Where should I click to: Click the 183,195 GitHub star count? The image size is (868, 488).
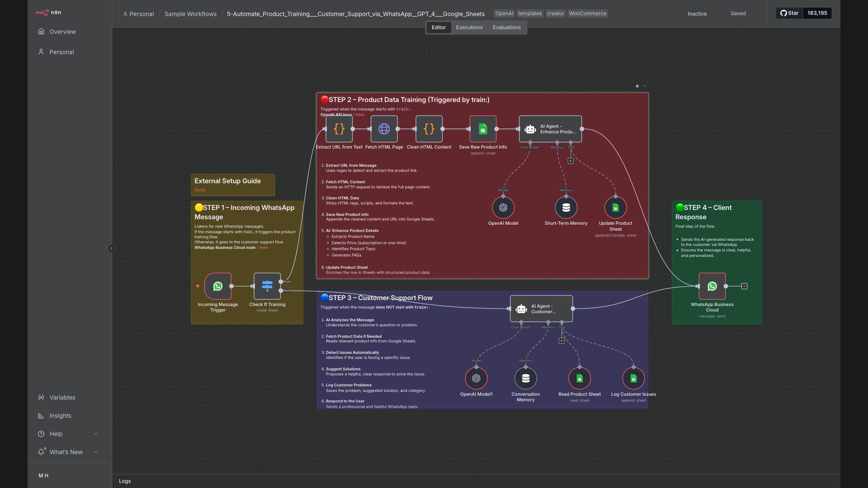[817, 13]
